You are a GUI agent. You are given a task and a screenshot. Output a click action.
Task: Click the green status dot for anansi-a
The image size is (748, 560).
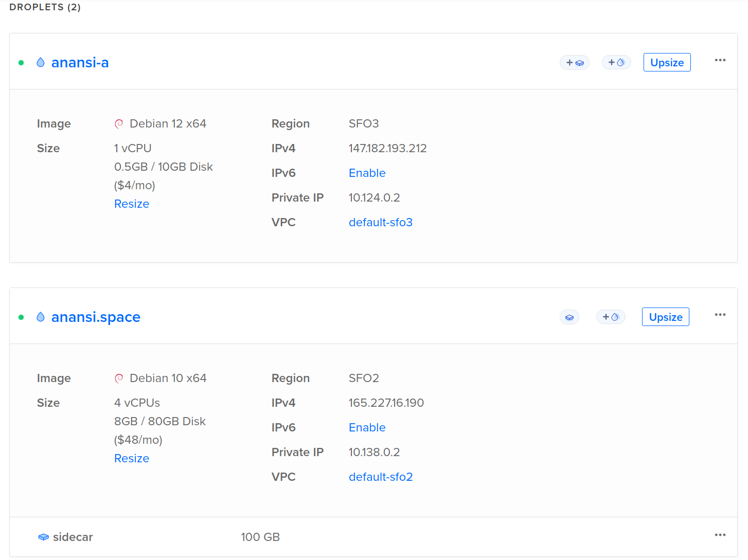pyautogui.click(x=21, y=63)
